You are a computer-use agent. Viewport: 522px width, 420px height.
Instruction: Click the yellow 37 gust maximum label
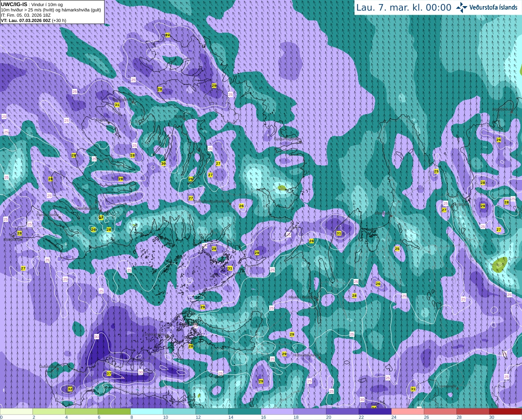click(109, 374)
